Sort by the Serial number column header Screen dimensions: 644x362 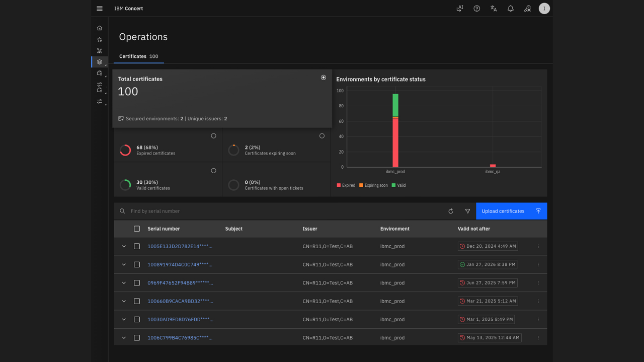pyautogui.click(x=164, y=229)
